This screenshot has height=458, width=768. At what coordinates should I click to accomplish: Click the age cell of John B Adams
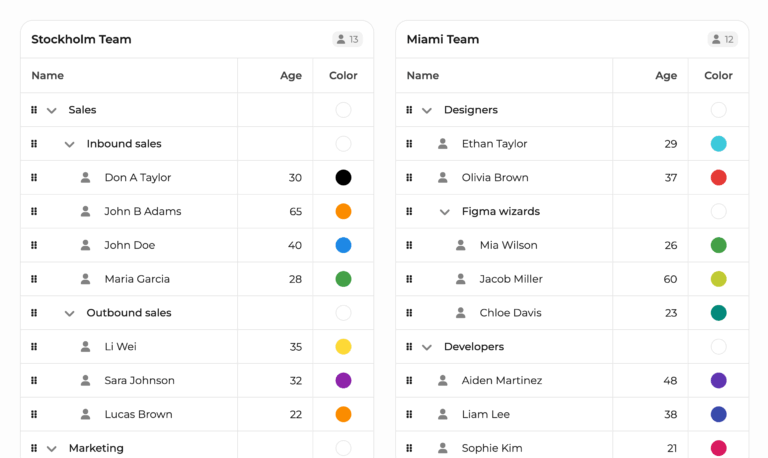tap(295, 211)
